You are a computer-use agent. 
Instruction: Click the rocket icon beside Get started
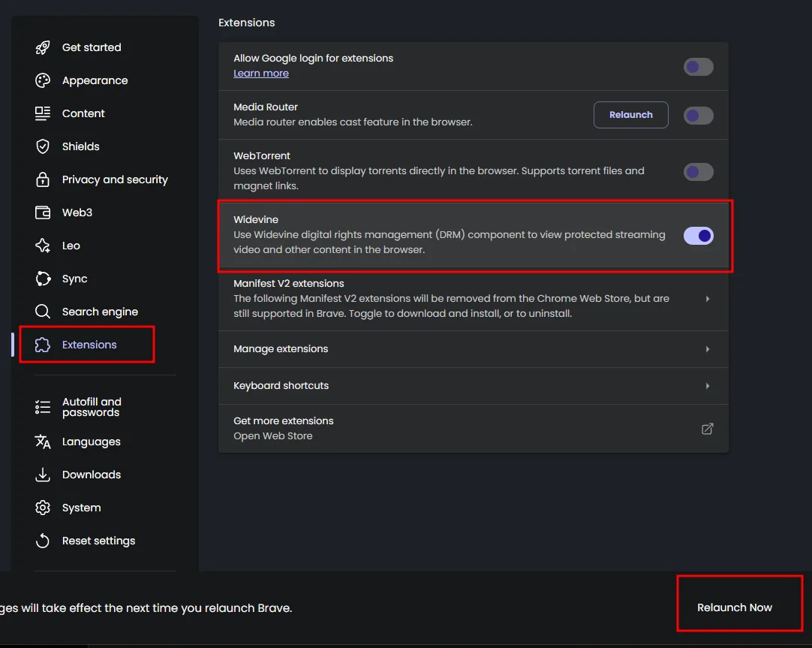(43, 47)
